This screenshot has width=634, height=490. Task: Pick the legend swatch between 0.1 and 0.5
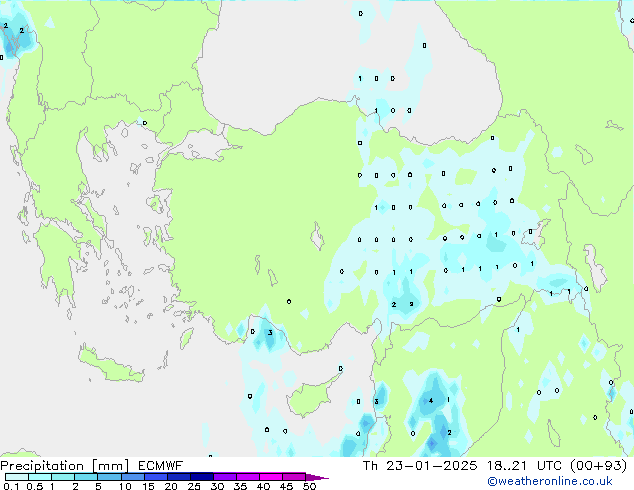click(17, 477)
